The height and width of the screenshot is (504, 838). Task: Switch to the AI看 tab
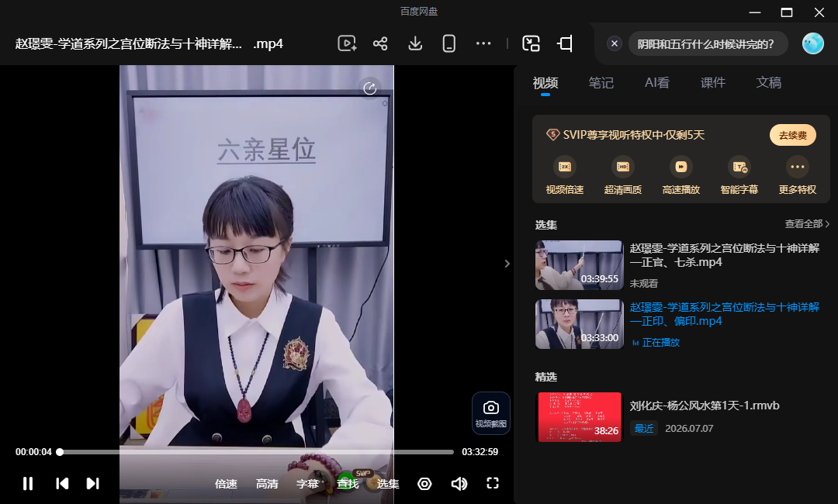[x=657, y=83]
